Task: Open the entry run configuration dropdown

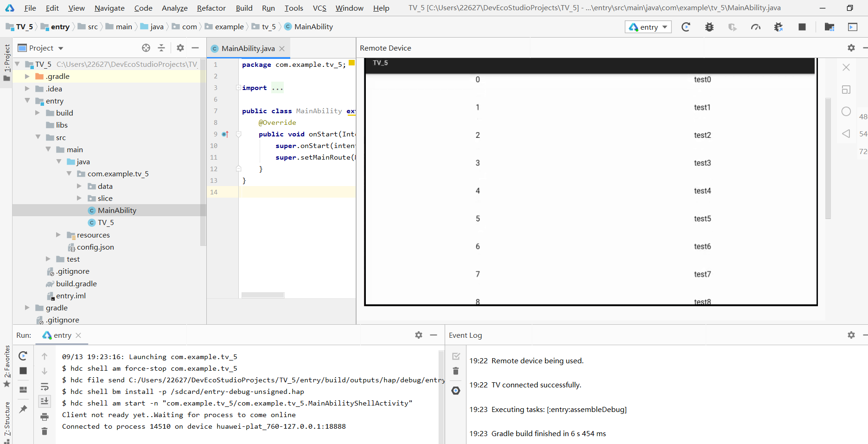Action: coord(648,27)
